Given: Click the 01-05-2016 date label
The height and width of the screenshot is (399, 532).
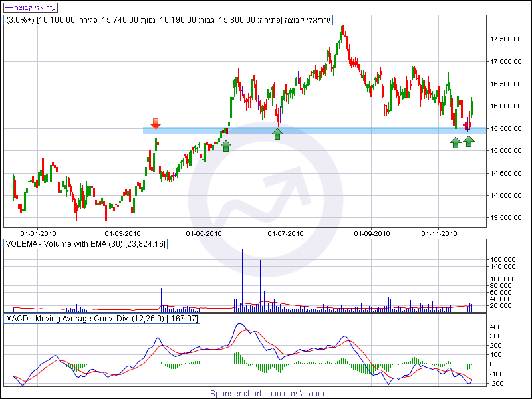Looking at the screenshot, I should pyautogui.click(x=203, y=234).
